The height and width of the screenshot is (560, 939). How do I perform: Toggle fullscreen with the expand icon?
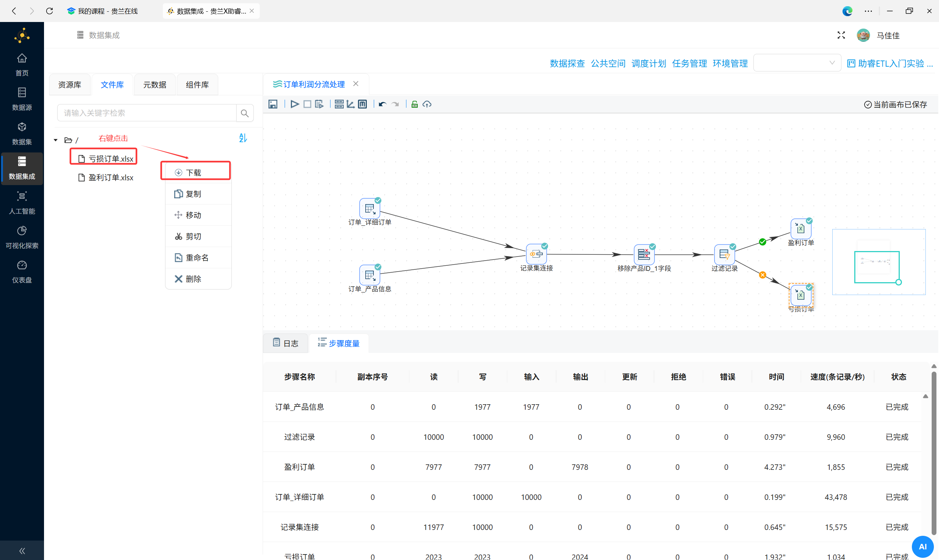click(841, 35)
